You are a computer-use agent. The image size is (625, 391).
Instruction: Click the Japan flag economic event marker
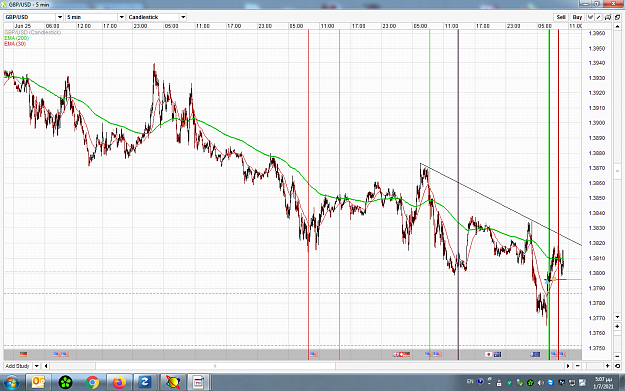click(x=488, y=354)
